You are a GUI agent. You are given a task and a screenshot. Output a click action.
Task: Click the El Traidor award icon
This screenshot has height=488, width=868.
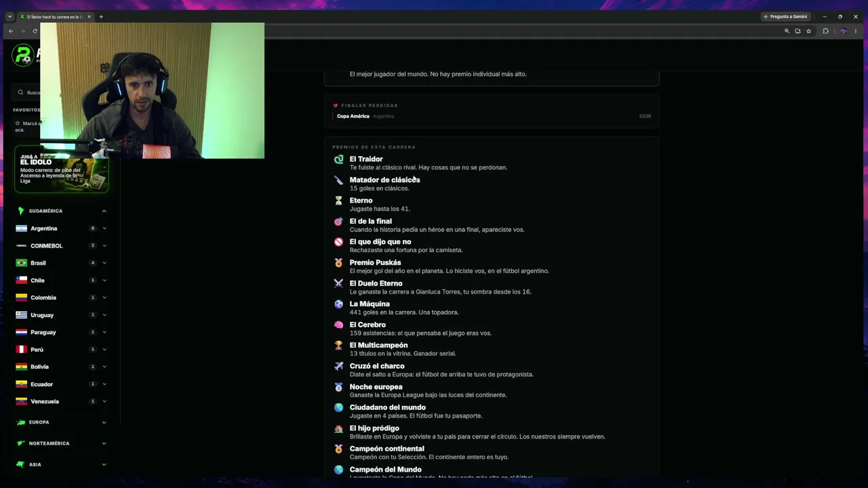coord(338,159)
